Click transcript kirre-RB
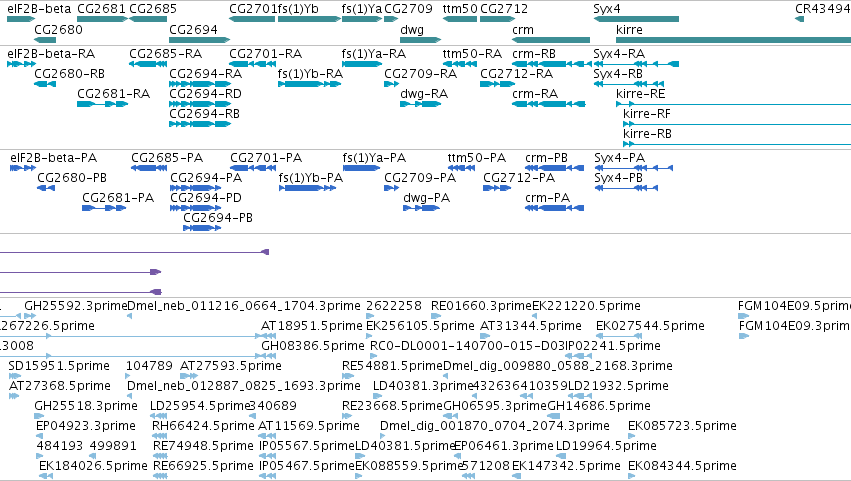 point(647,135)
